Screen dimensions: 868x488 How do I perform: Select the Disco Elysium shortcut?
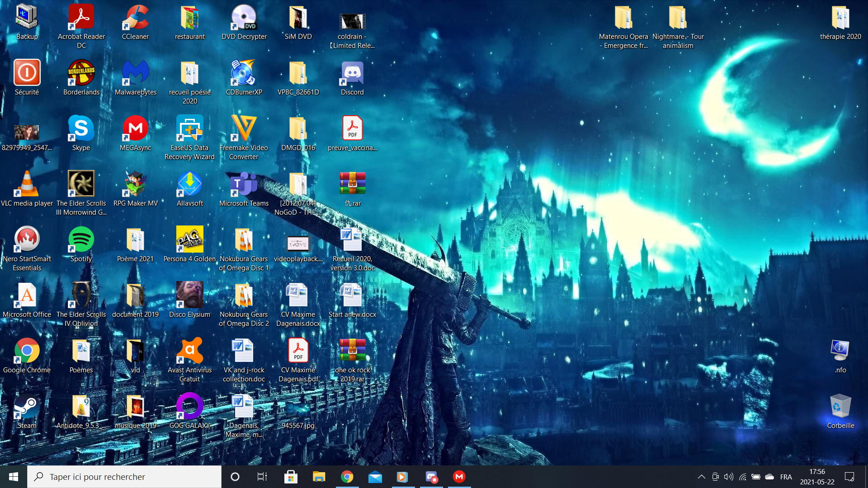coord(190,300)
